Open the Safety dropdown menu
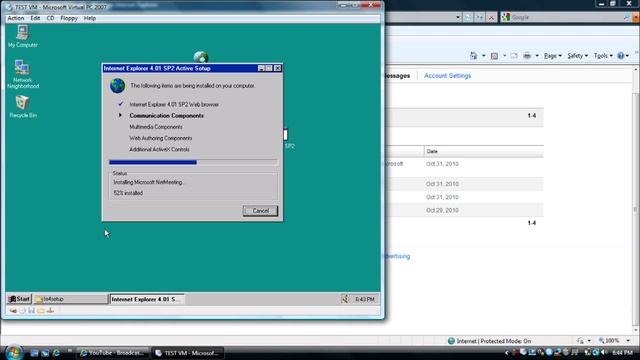Screen dimensions: 640x360 [578, 56]
